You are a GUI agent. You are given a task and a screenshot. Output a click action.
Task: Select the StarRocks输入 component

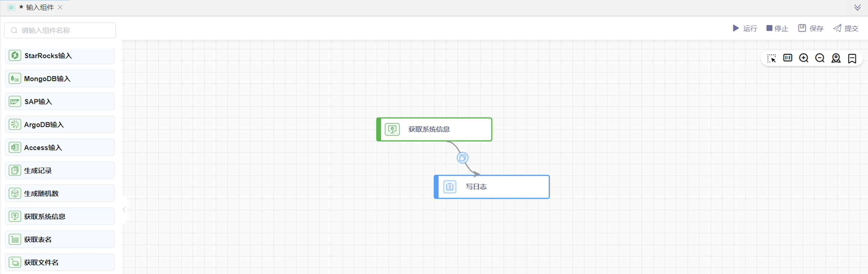60,56
